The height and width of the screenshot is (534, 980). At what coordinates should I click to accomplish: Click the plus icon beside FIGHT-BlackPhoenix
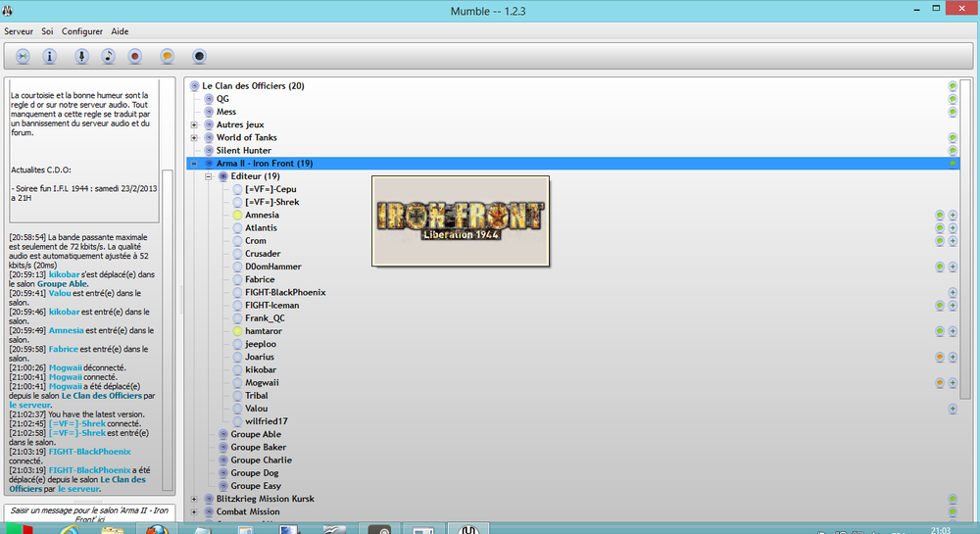[x=953, y=292]
